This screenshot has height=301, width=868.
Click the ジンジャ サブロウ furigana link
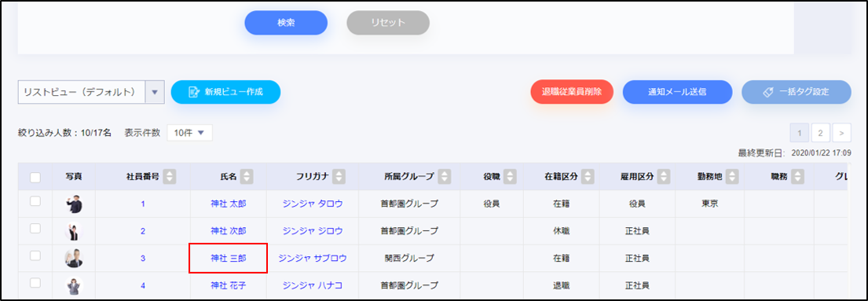[312, 258]
